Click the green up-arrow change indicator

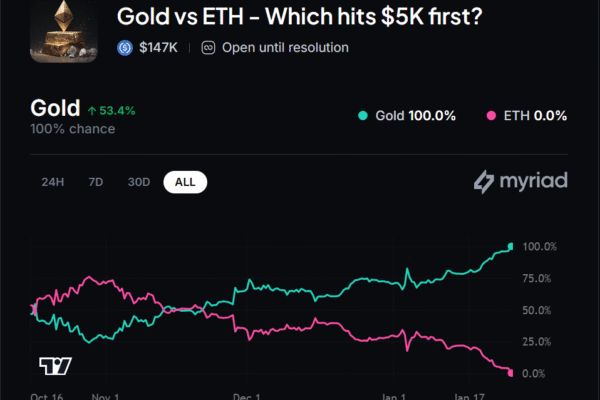click(x=92, y=111)
